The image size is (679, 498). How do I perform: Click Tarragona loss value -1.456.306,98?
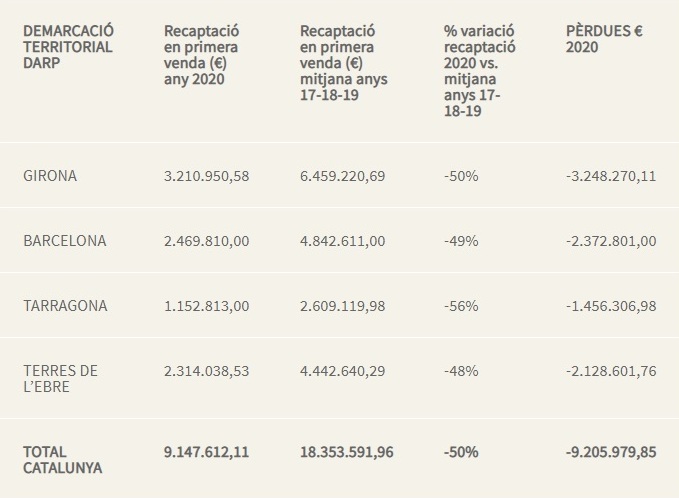point(610,306)
